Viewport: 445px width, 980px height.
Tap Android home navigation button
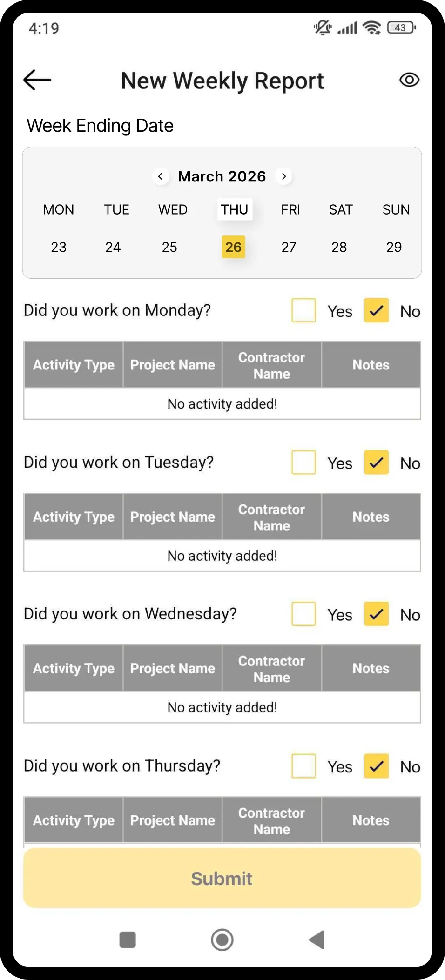point(222,940)
